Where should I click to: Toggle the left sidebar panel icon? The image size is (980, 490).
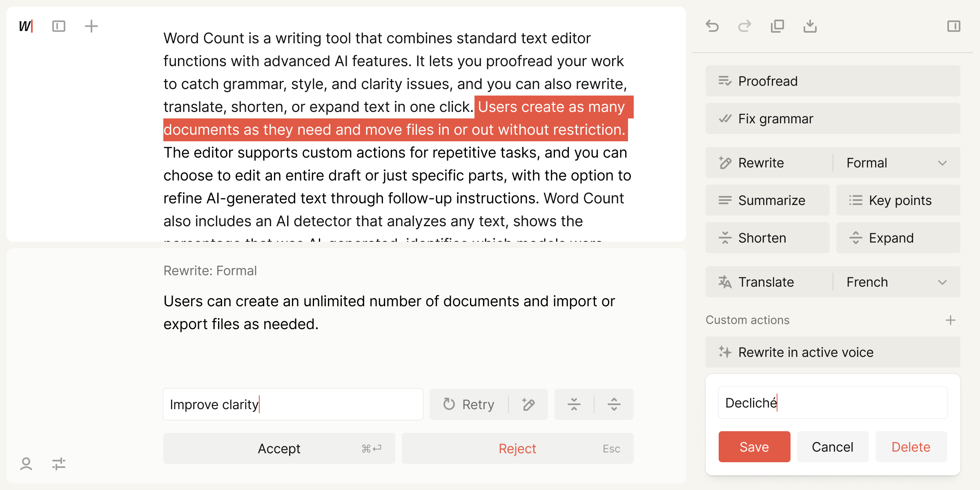pos(59,26)
